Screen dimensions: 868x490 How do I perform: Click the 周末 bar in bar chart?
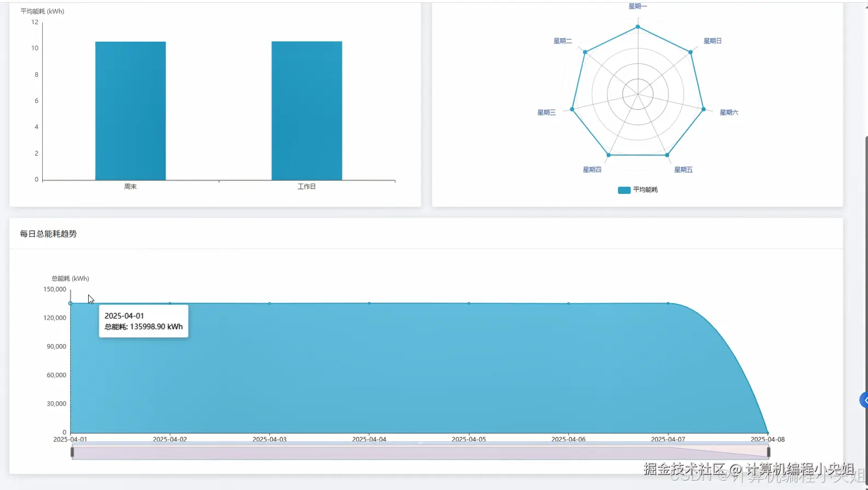(130, 111)
